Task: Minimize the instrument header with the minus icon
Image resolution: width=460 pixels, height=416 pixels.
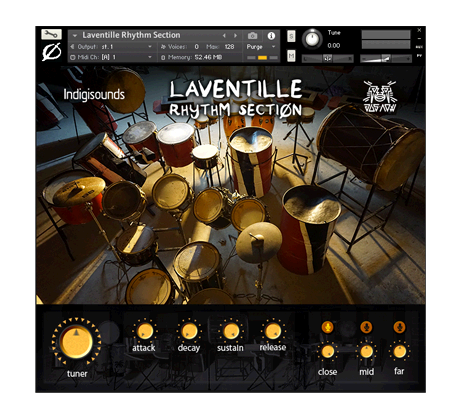Action: pos(419,39)
